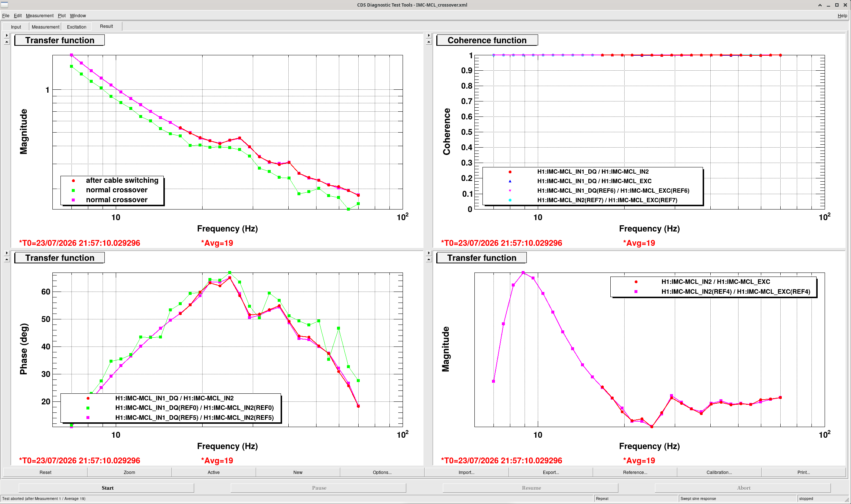The width and height of the screenshot is (851, 504).
Task: Click up-arrow icon beside top-left Transfer function plot
Action: click(7, 42)
